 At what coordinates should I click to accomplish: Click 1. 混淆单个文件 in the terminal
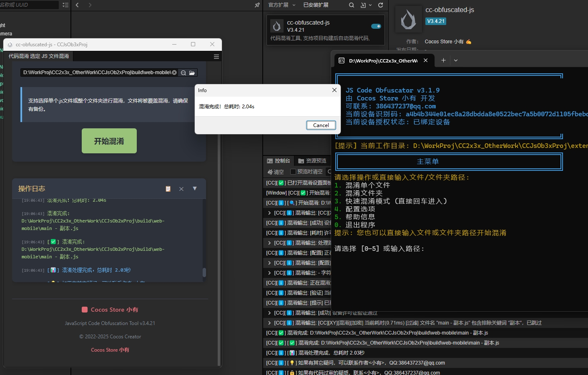point(362,185)
